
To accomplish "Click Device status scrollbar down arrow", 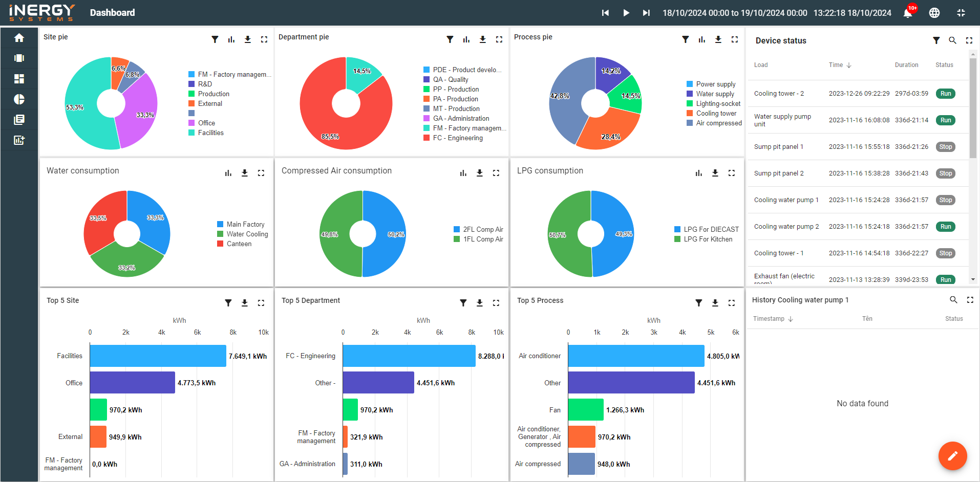I will (x=973, y=279).
